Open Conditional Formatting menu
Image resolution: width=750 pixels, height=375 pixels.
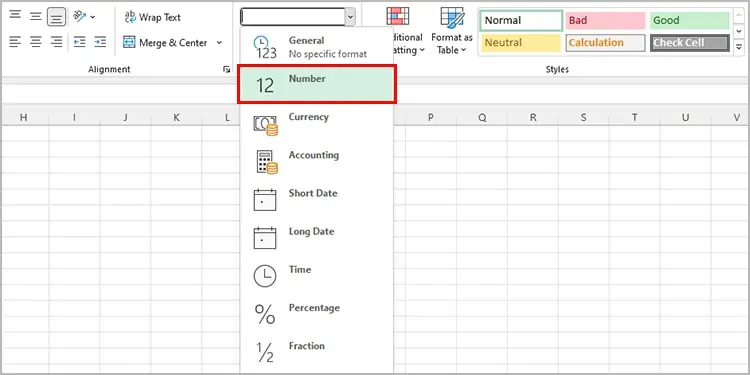point(406,30)
